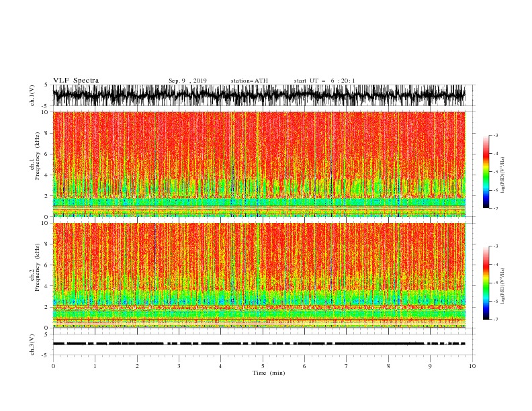Click the ch.2 Frequency (kHz) axis label
The image size is (532, 411).
tap(35, 267)
